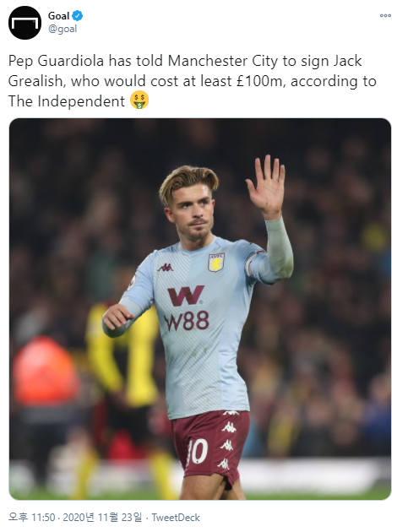Image resolution: width=397 pixels, height=532 pixels.
Task: Open the Goal profile avatar
Action: [x=24, y=23]
